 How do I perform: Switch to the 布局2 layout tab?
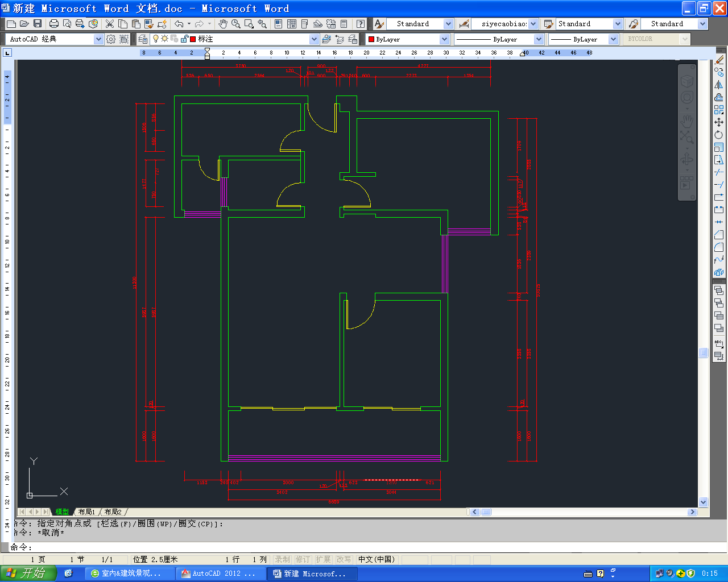click(x=113, y=512)
